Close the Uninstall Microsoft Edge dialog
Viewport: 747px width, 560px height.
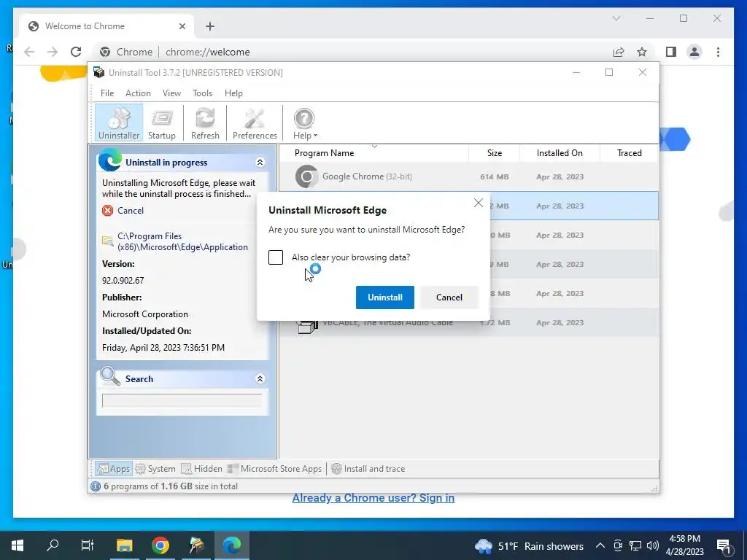479,203
